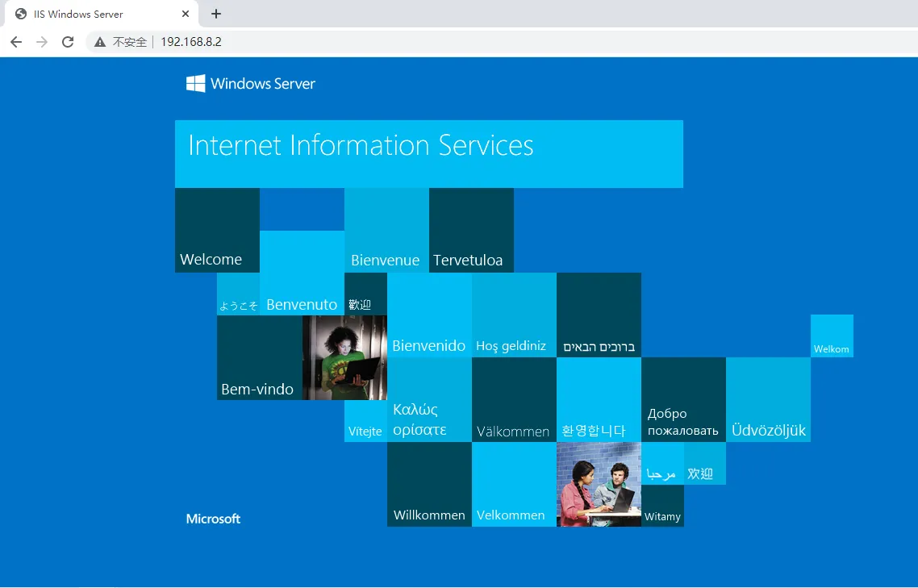Click the not-secure warning triangle icon
This screenshot has width=918, height=588.
coord(100,42)
